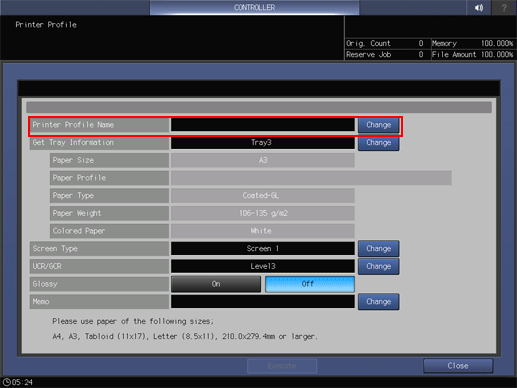Select the CONTROLLER tab
This screenshot has width=517, height=388.
pyautogui.click(x=254, y=7)
